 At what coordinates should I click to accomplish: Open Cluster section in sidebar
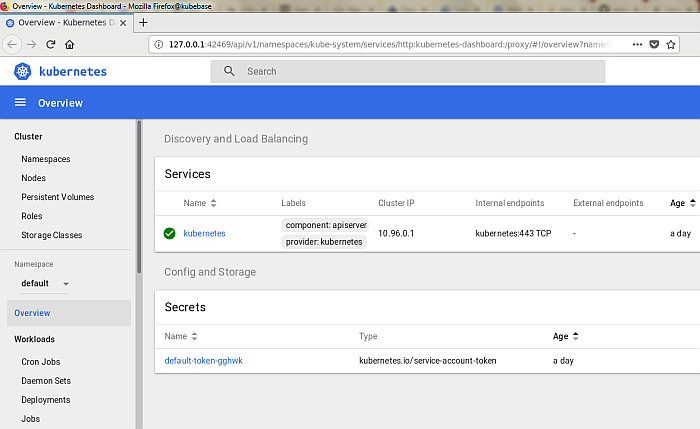click(28, 137)
